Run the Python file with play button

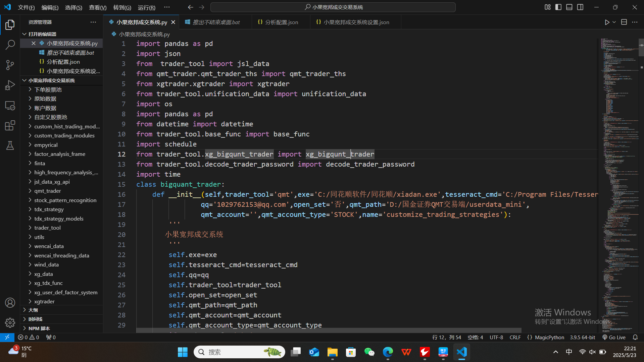607,22
